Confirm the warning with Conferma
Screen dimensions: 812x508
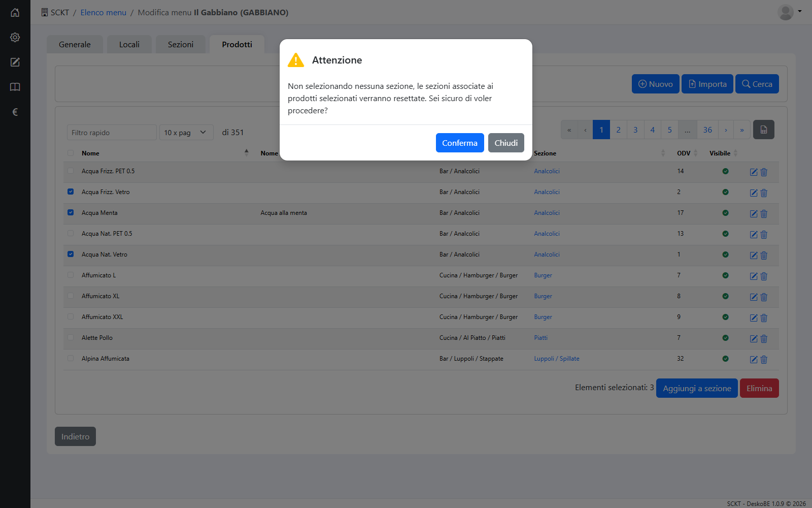tap(460, 143)
